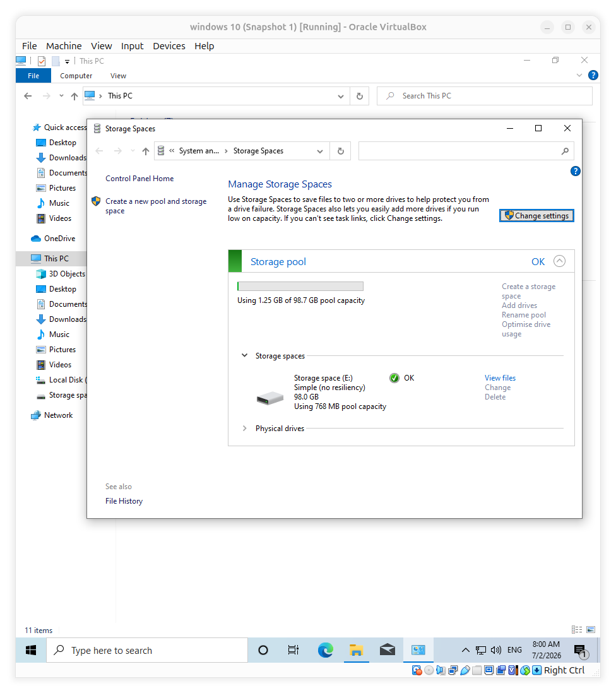The image size is (616, 693).
Task: Open the View files link
Action: 500,378
